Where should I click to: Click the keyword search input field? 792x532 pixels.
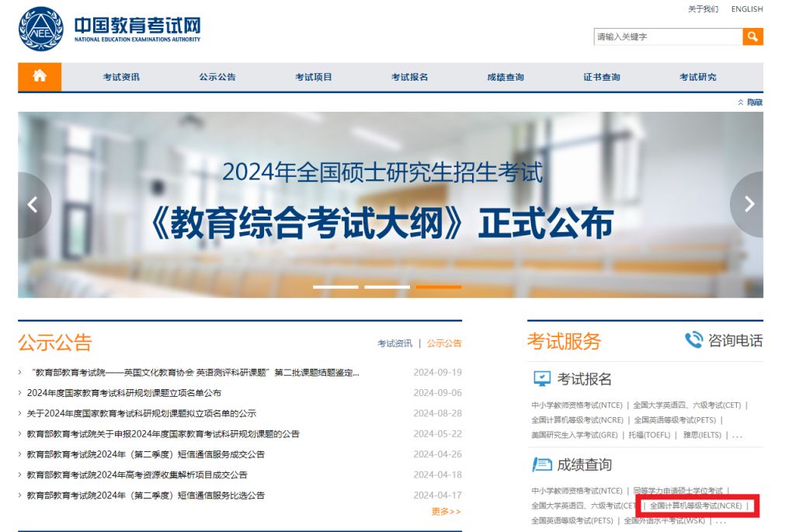point(667,37)
